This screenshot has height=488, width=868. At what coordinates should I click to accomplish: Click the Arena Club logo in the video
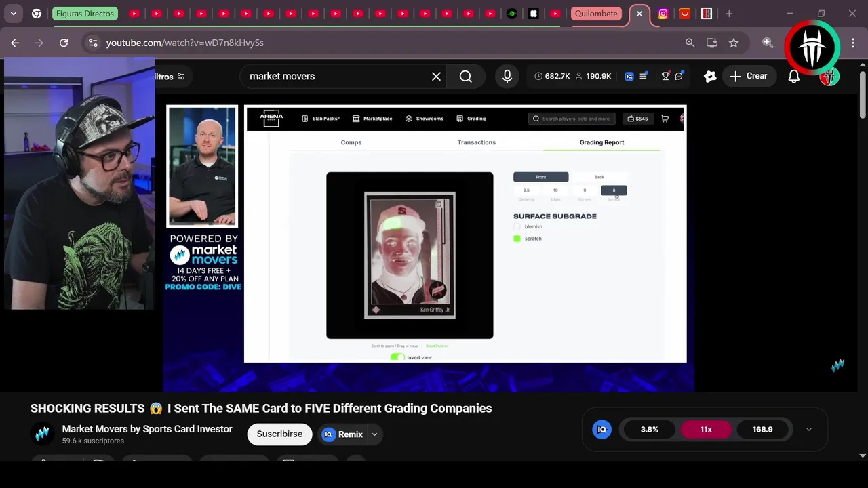(x=271, y=119)
